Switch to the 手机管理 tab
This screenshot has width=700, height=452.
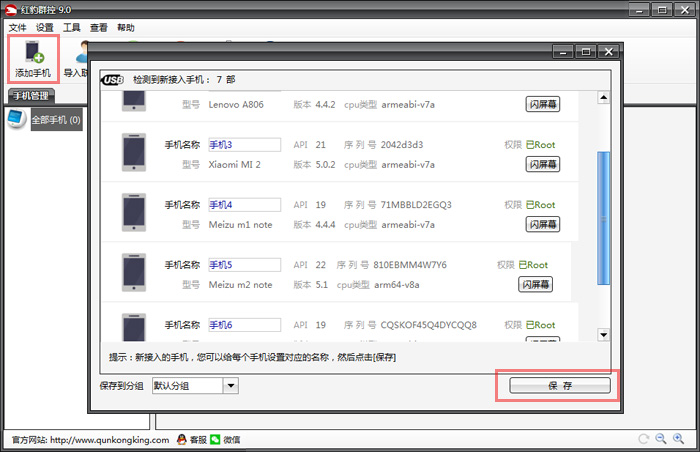pos(31,96)
